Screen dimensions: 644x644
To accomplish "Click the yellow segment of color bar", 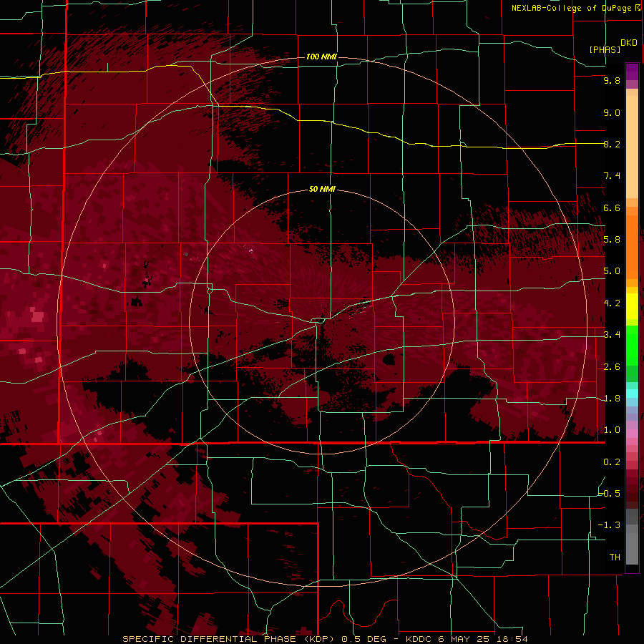I will pos(632,306).
